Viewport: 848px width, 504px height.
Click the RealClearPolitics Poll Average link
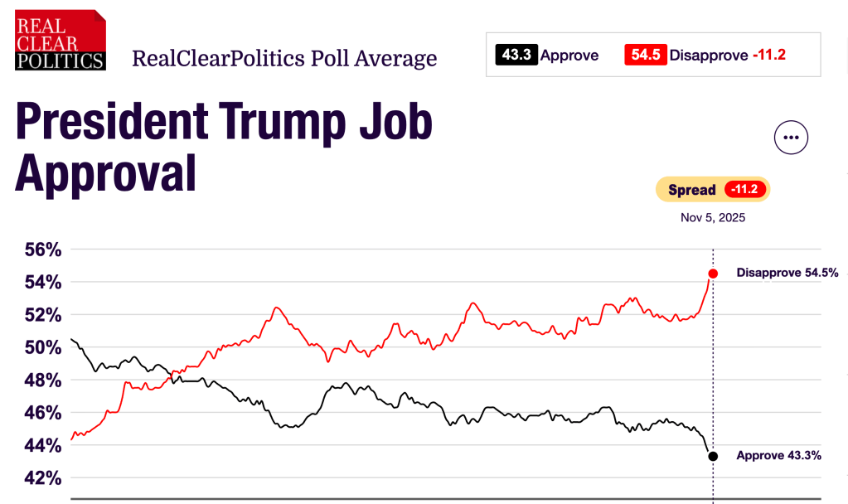coord(283,59)
